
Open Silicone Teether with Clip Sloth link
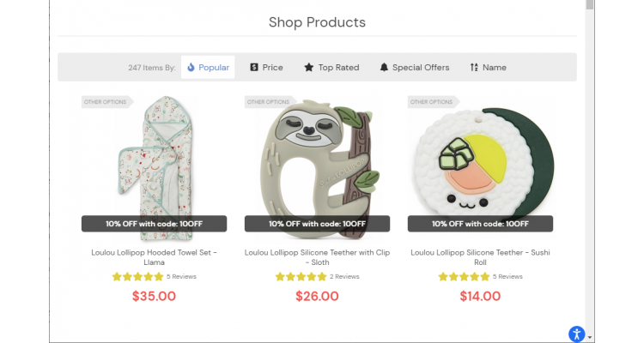pos(317,257)
